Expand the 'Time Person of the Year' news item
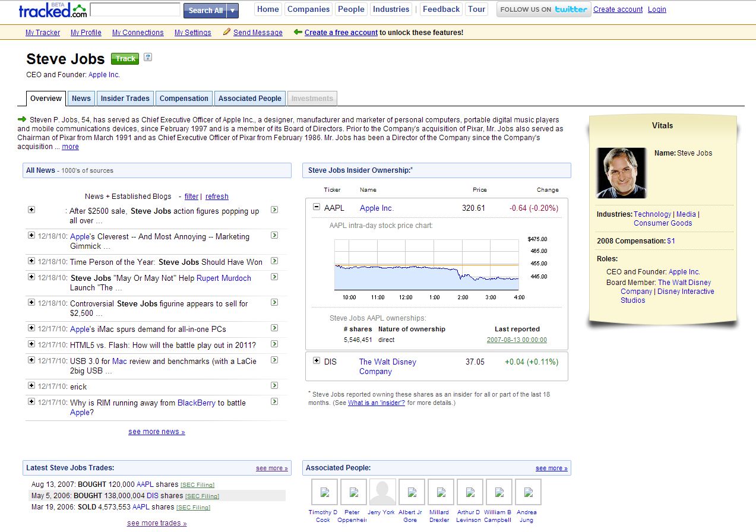Image resolution: width=756 pixels, height=532 pixels. click(x=31, y=261)
